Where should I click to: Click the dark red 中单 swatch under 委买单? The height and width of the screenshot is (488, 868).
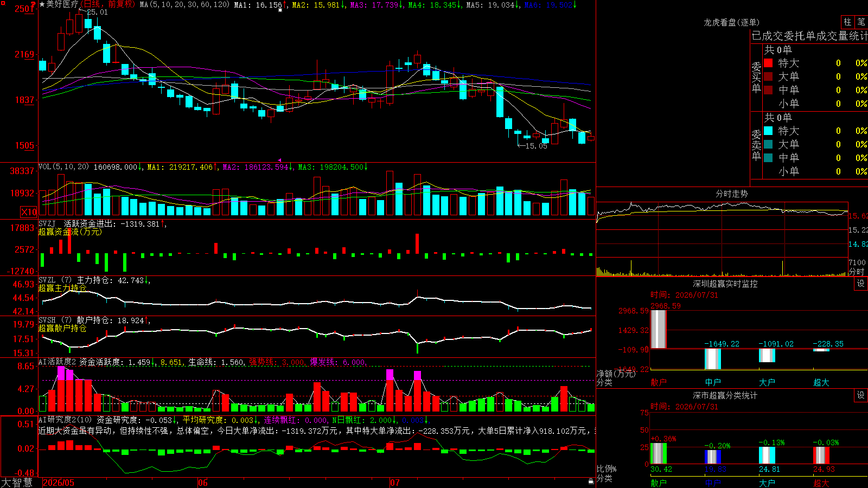click(x=768, y=89)
